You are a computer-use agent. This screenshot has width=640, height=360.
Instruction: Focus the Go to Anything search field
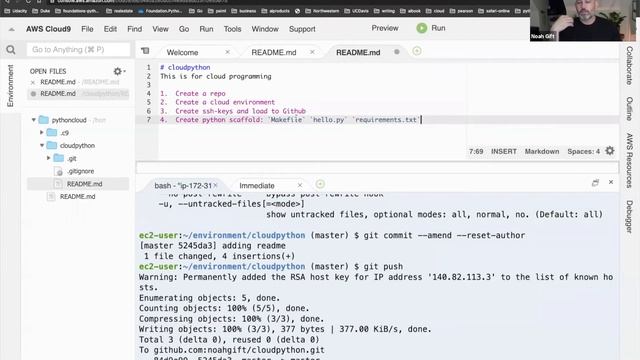[x=78, y=49]
